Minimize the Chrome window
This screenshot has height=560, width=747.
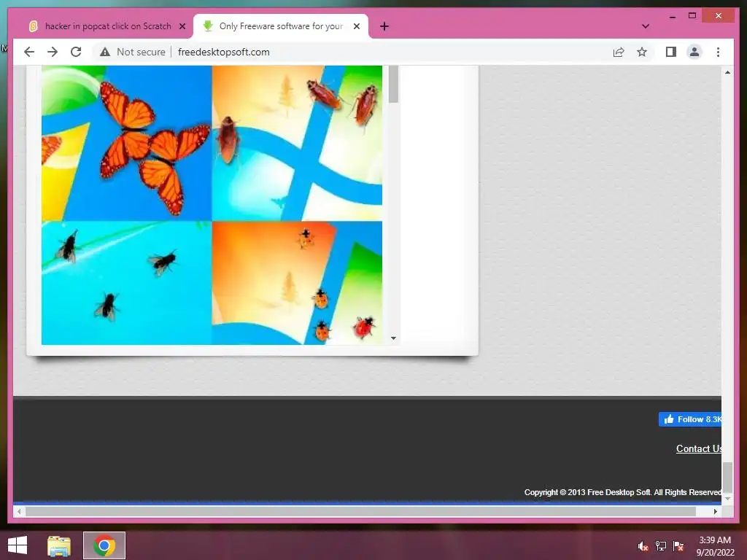672,16
